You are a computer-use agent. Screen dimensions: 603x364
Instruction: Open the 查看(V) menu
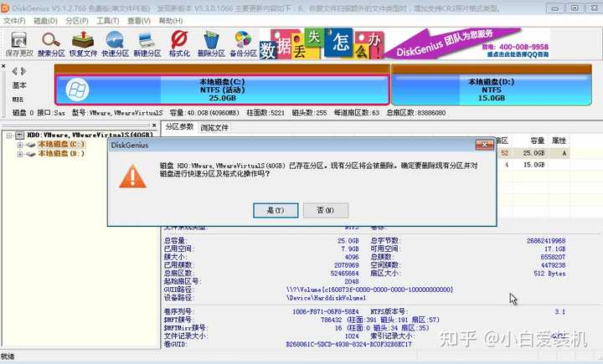pos(139,21)
